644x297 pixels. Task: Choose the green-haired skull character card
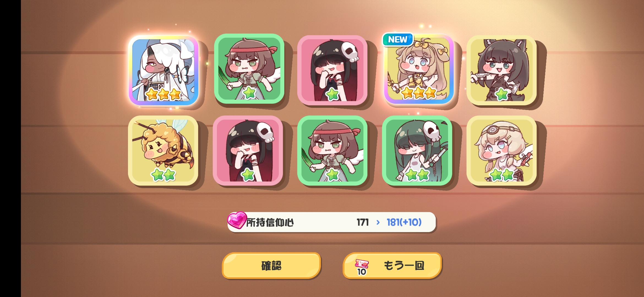point(417,150)
